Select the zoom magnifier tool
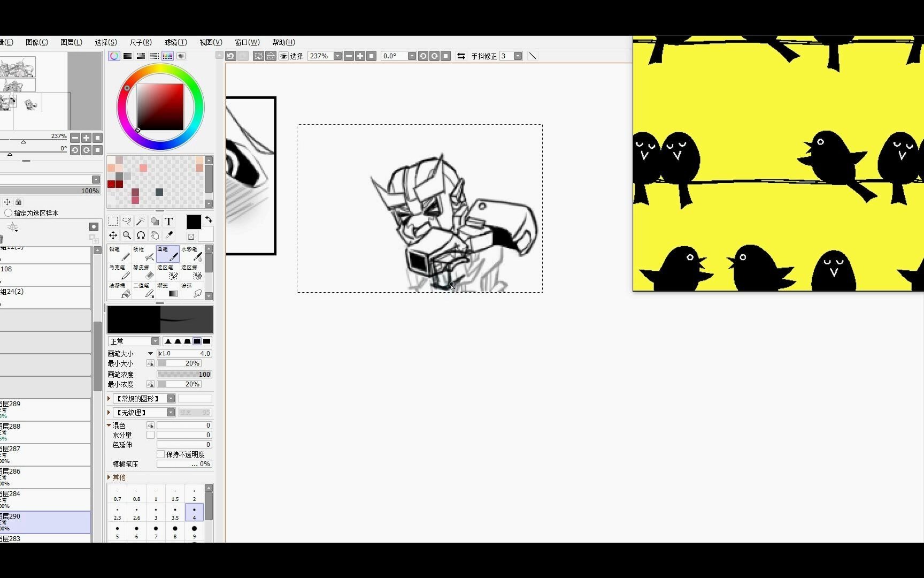Screen dimensions: 924x578 pos(127,235)
